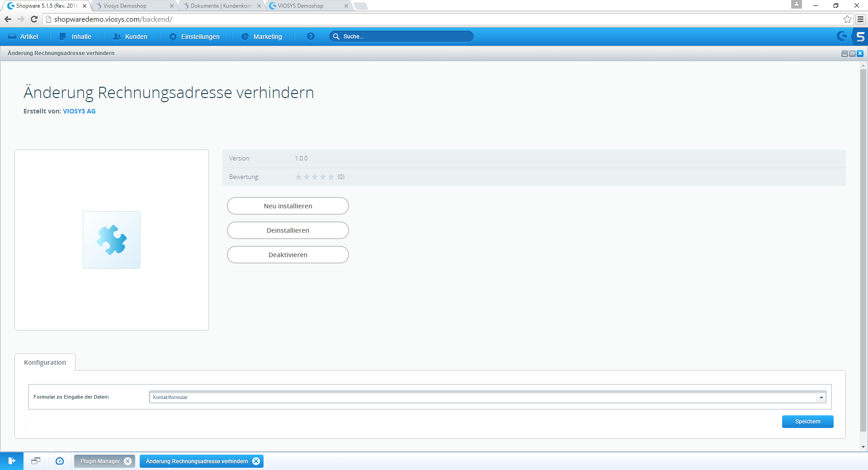Switch to Dokumente Kundenkonto browser tab
Image resolution: width=868 pixels, height=470 pixels.
(x=221, y=6)
